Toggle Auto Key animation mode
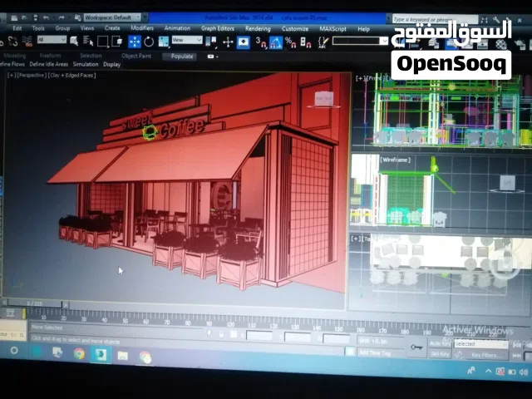 440,343
